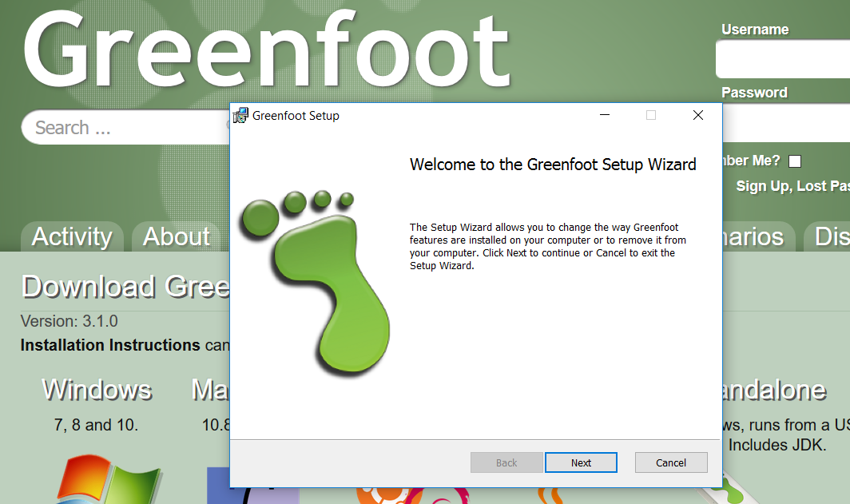Viewport: 850px width, 504px height.
Task: Open the About tab on the website
Action: coord(177,236)
